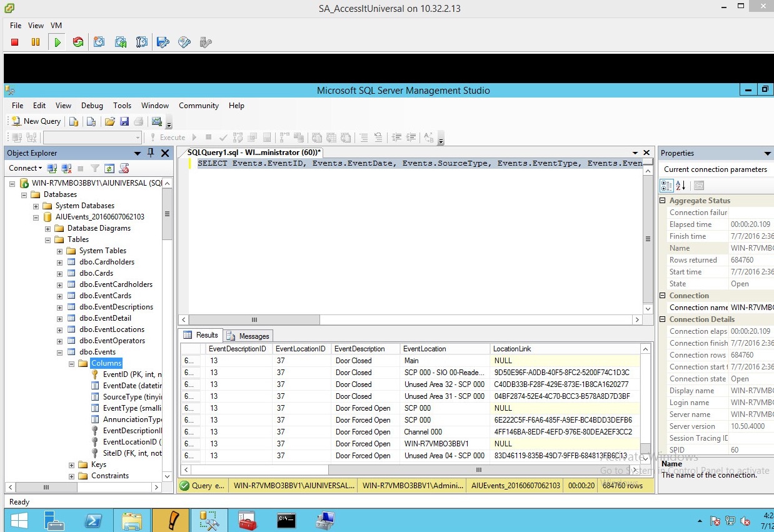Collapse the Aggregate Status properties section
This screenshot has height=532, width=774.
[663, 201]
